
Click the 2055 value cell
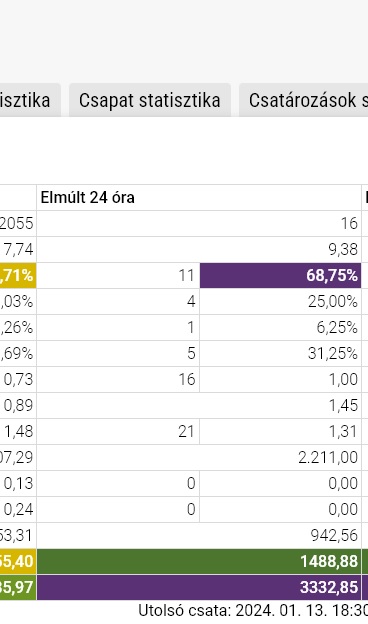click(18, 223)
